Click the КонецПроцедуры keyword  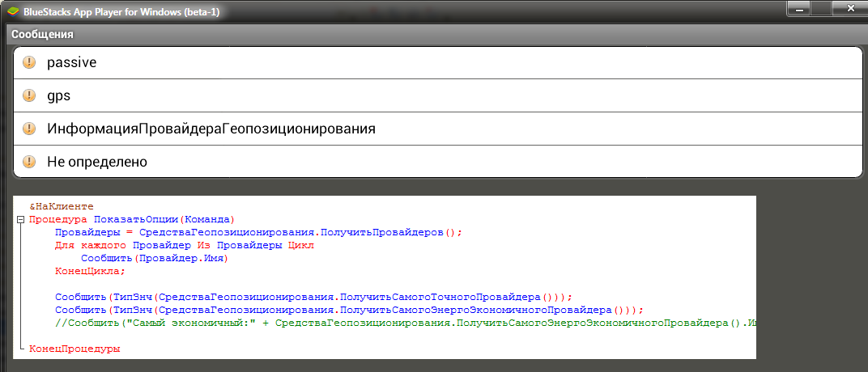coord(74,349)
